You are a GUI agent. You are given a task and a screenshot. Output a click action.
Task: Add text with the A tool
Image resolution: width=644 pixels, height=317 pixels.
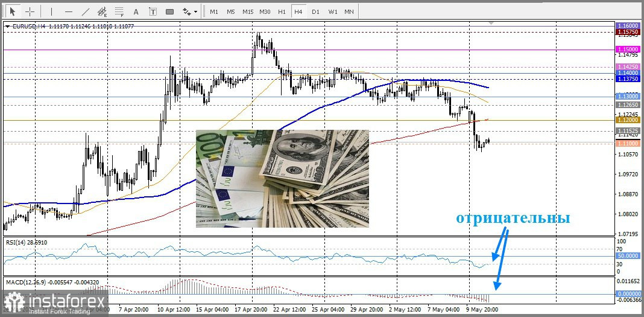(136, 11)
